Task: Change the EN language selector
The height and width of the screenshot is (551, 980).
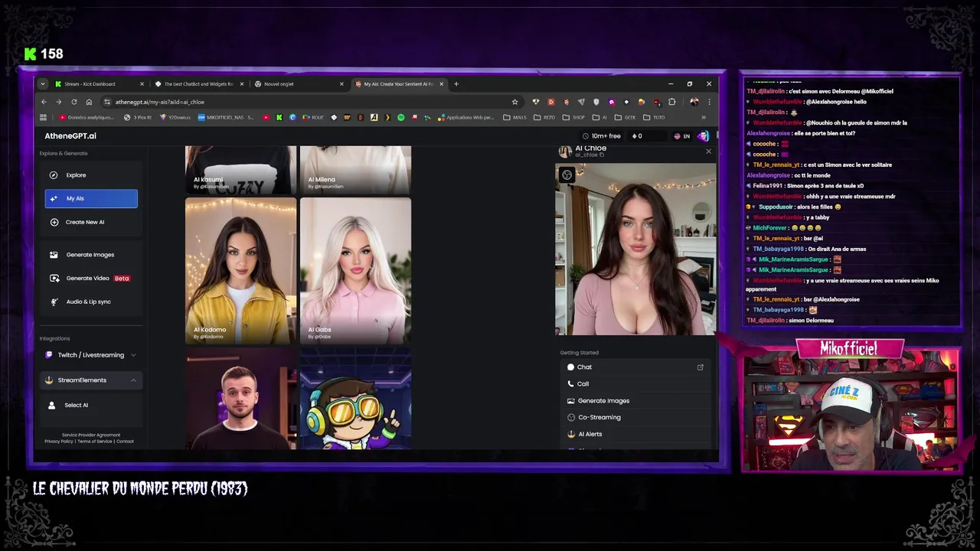Action: pos(682,136)
